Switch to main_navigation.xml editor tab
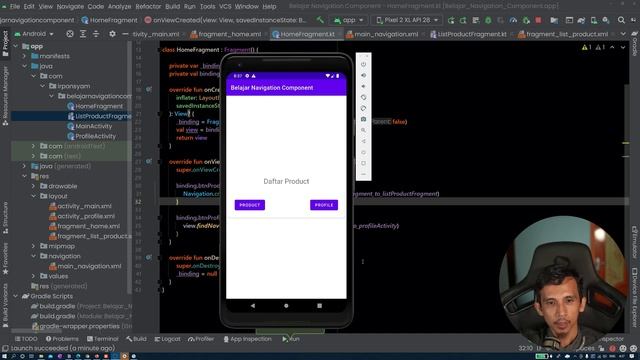Image resolution: width=640 pixels, height=360 pixels. [382, 34]
